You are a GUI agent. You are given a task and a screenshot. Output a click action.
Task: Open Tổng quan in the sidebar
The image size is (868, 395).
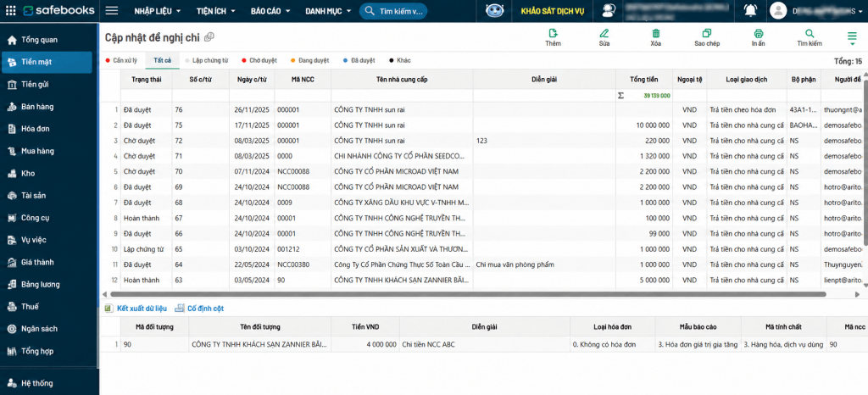point(47,40)
